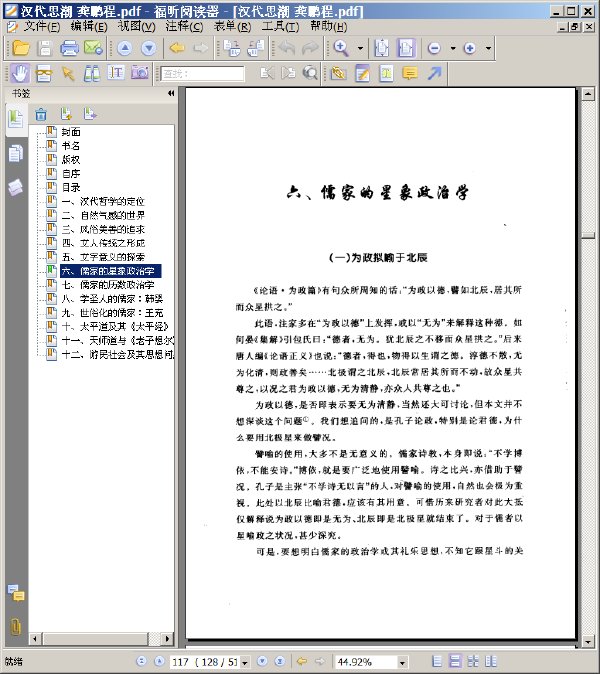Open the 表单(R) menu
The image size is (600, 674).
(x=233, y=27)
